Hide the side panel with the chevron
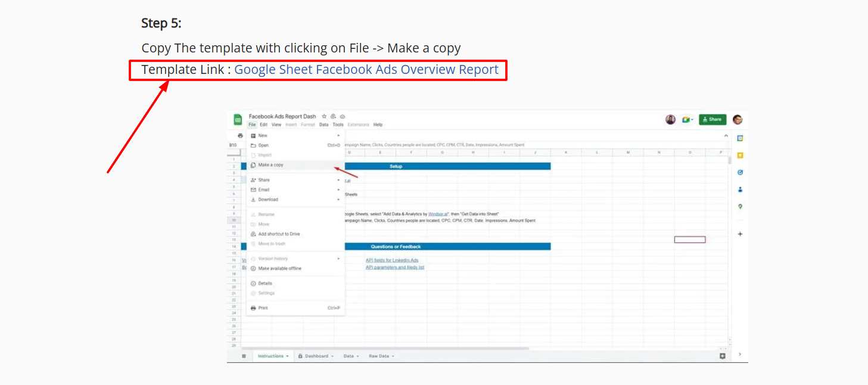 (740, 354)
